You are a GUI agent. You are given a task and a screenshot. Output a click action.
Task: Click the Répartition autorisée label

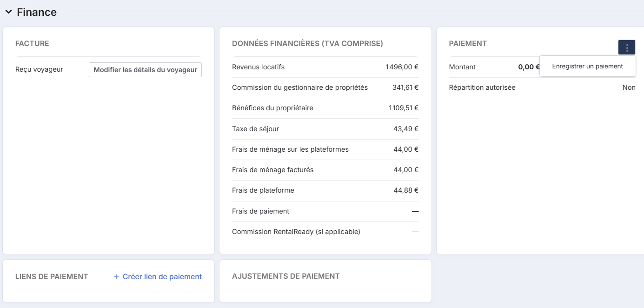482,87
